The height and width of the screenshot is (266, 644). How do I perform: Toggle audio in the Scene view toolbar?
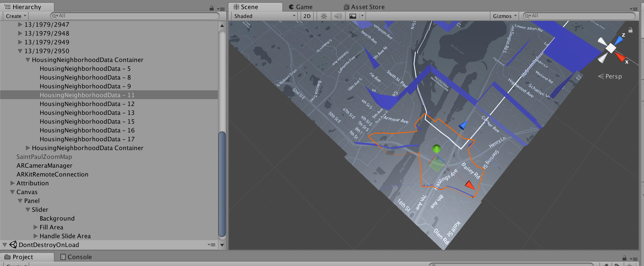coord(338,16)
